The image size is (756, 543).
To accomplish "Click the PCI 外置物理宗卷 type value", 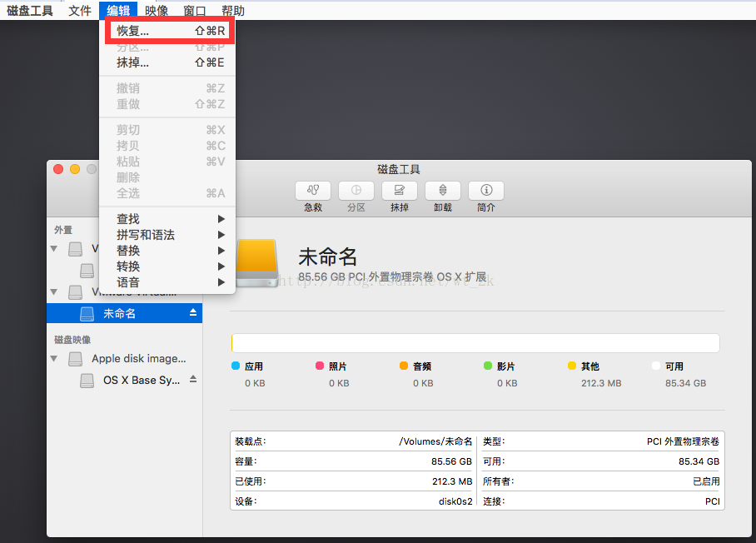I will 683,441.
